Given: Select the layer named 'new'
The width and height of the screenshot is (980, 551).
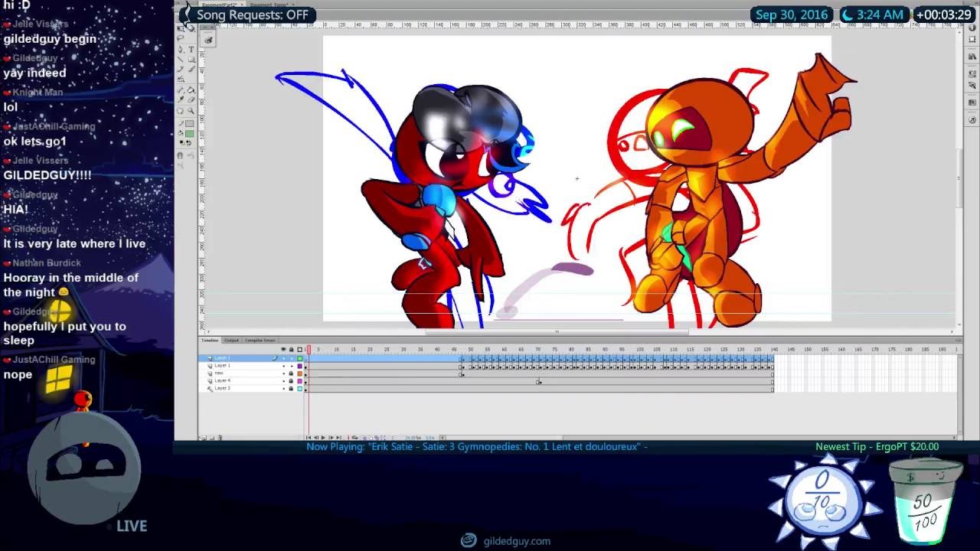Looking at the screenshot, I should coord(219,373).
